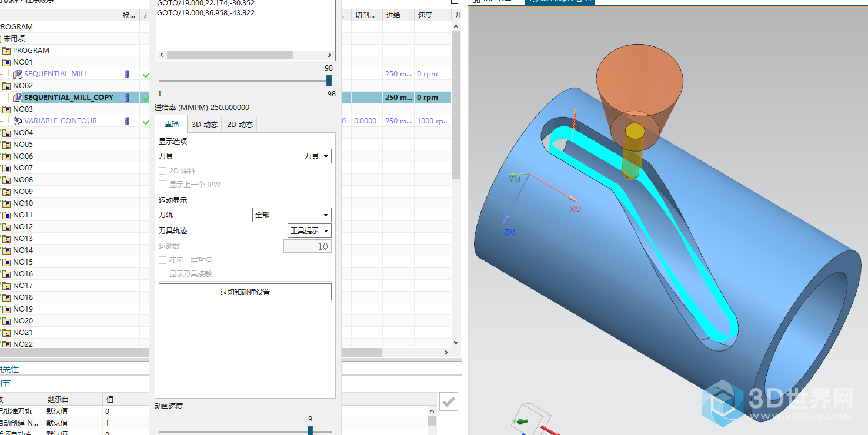Click right arrow of GOTO list horizontal scrollbar

pyautogui.click(x=331, y=55)
